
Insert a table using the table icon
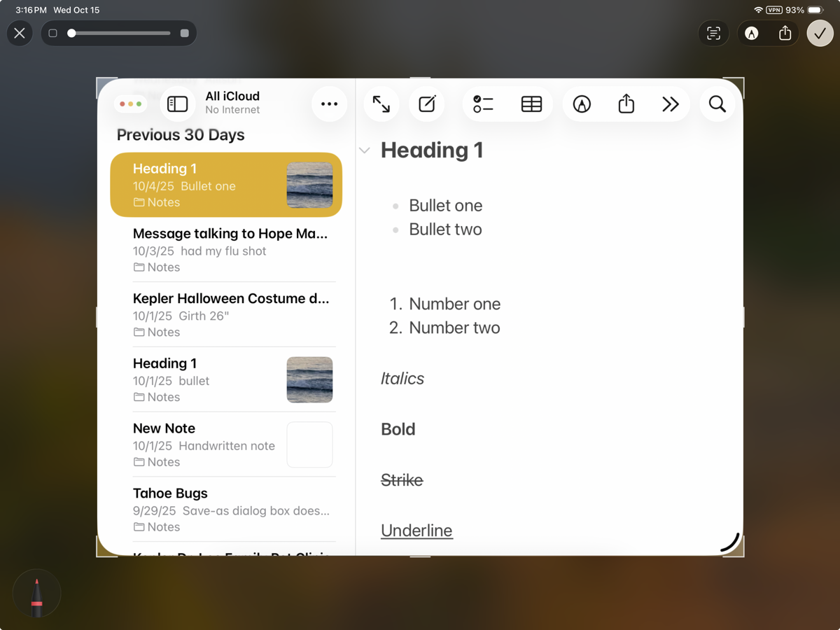[531, 103]
